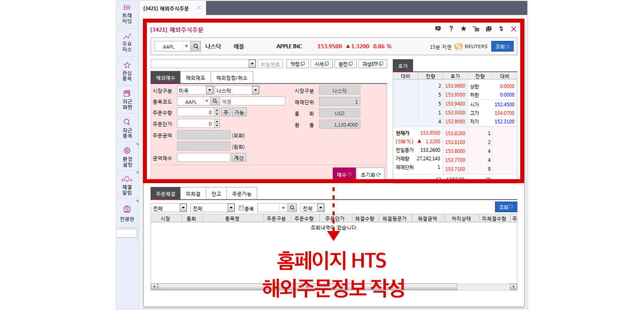644x310 pixels.
Task: Open the 환경설정 gear sidebar icon
Action: (x=127, y=158)
